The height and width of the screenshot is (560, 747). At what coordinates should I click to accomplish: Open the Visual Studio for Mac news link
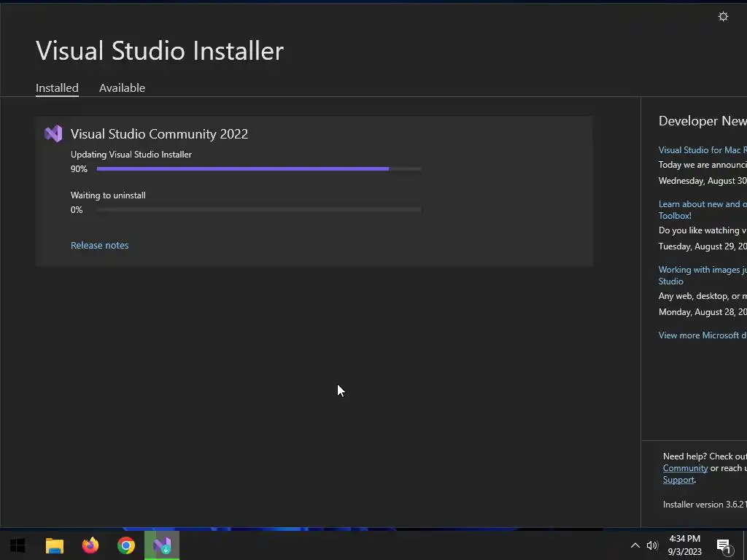pyautogui.click(x=703, y=150)
